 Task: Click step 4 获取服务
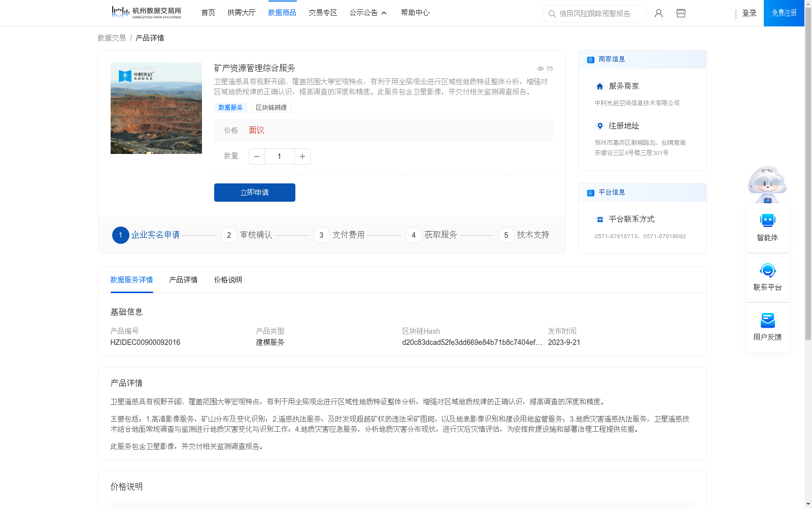(431, 235)
